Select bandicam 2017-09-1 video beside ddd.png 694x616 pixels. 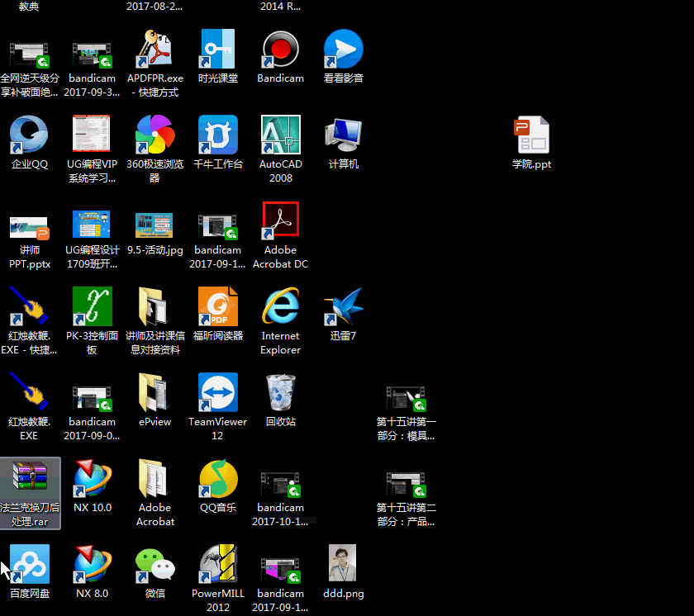click(x=281, y=585)
